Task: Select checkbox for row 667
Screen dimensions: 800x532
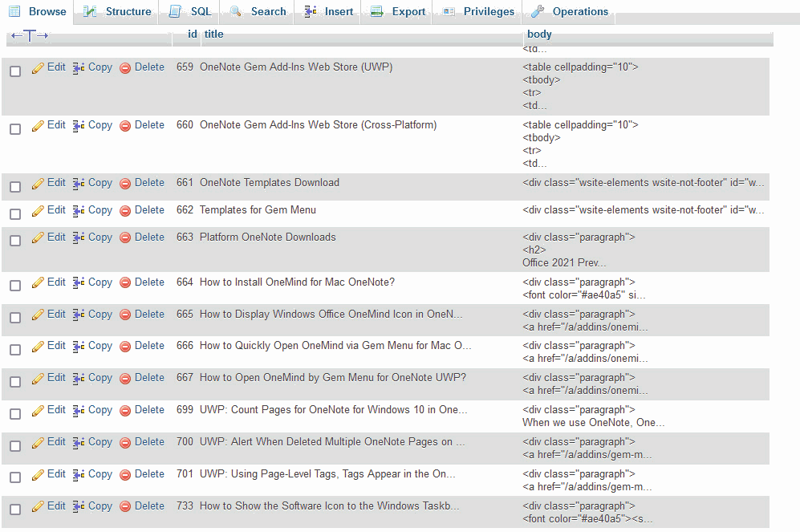Action: pos(15,381)
